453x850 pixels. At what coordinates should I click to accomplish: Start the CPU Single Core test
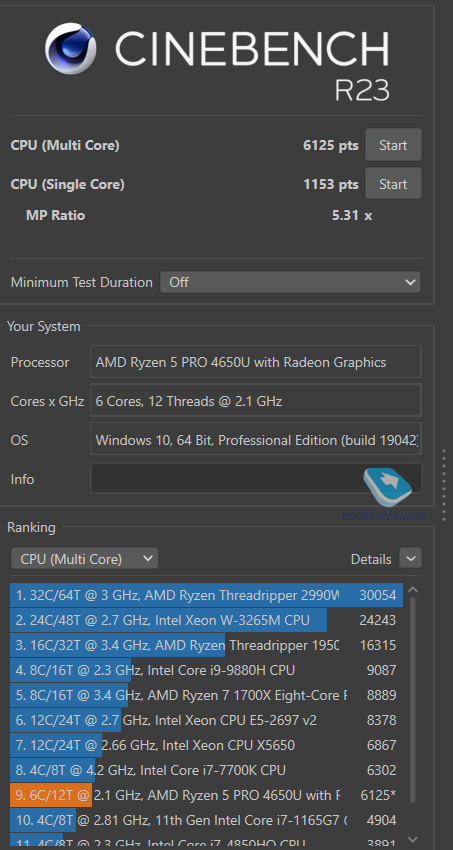[x=393, y=184]
